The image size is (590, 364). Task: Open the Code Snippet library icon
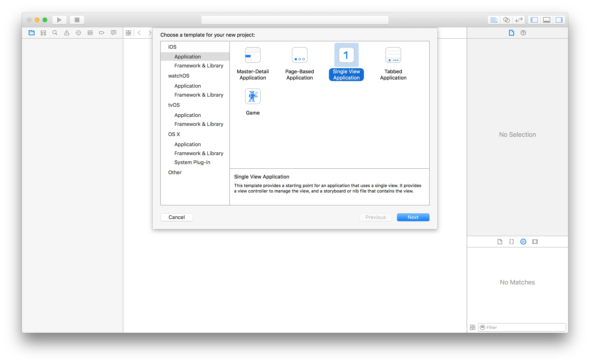tap(511, 241)
